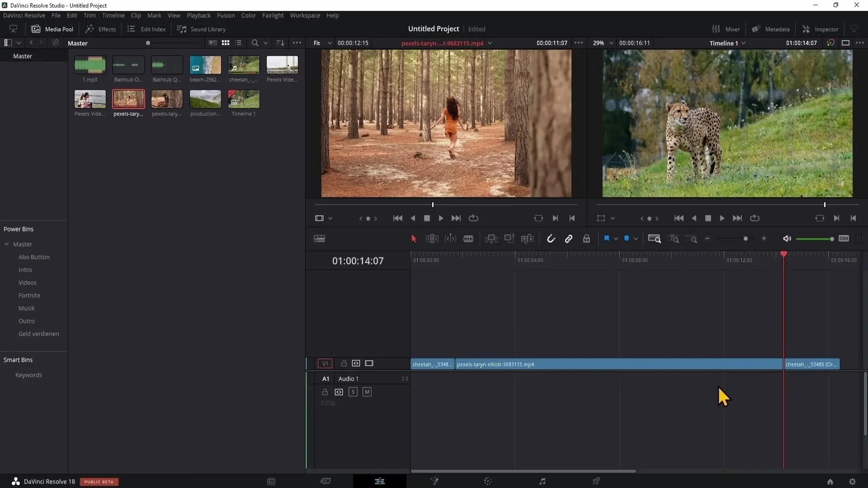Toggle lock on V1 video track

(344, 363)
